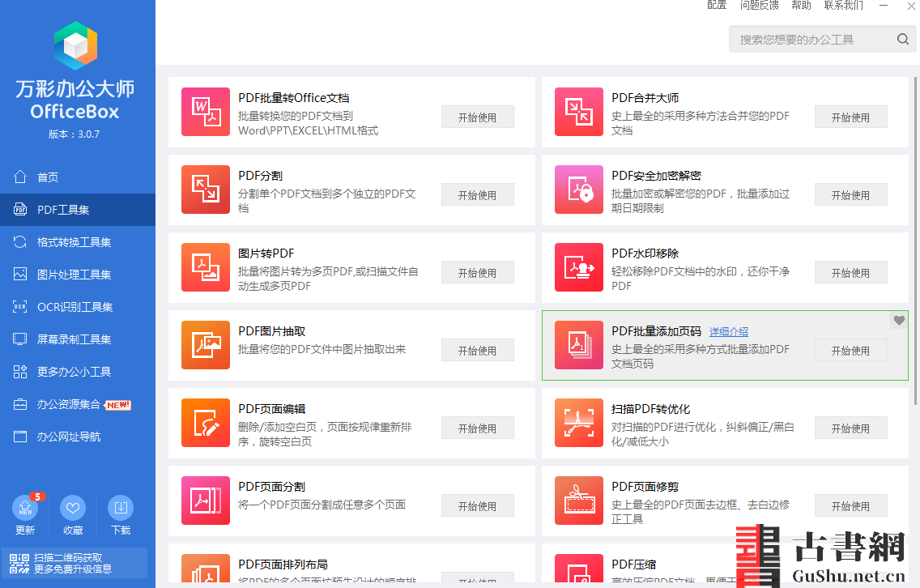Image resolution: width=920 pixels, height=588 pixels.
Task: Click the 万彩办公大师 app title
Action: [75, 89]
